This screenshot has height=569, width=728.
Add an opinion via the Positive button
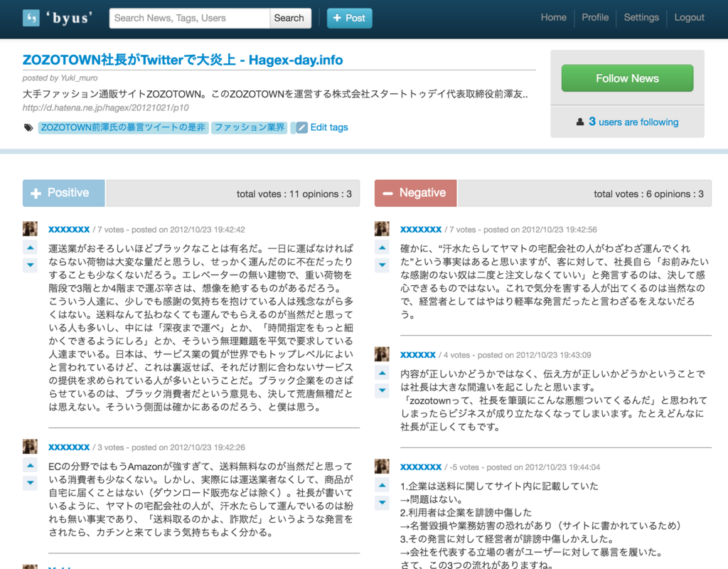63,193
